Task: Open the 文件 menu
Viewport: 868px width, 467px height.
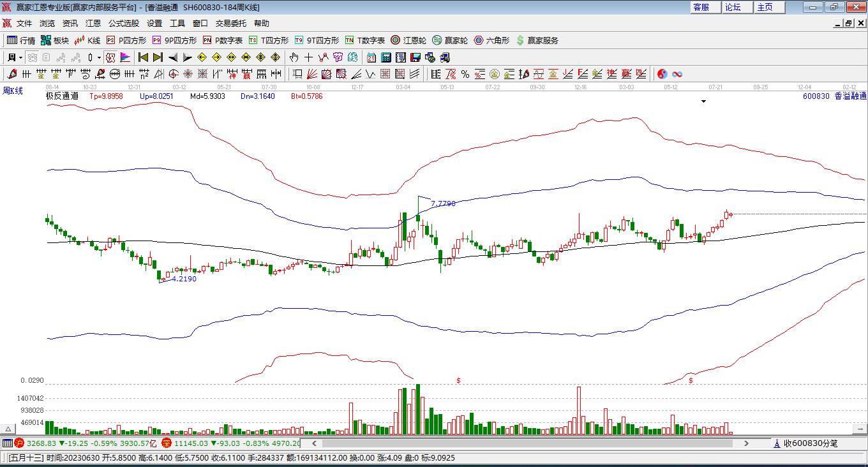Action: [24, 24]
